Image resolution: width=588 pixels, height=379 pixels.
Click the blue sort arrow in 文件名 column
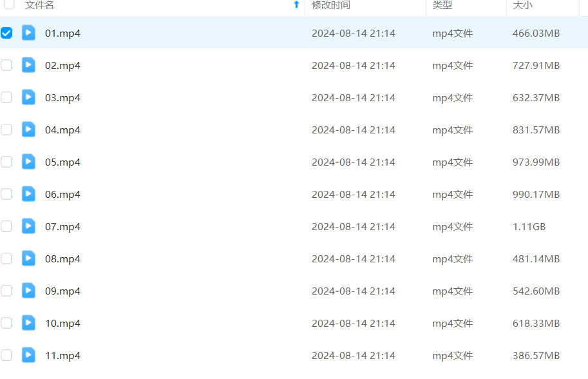296,5
